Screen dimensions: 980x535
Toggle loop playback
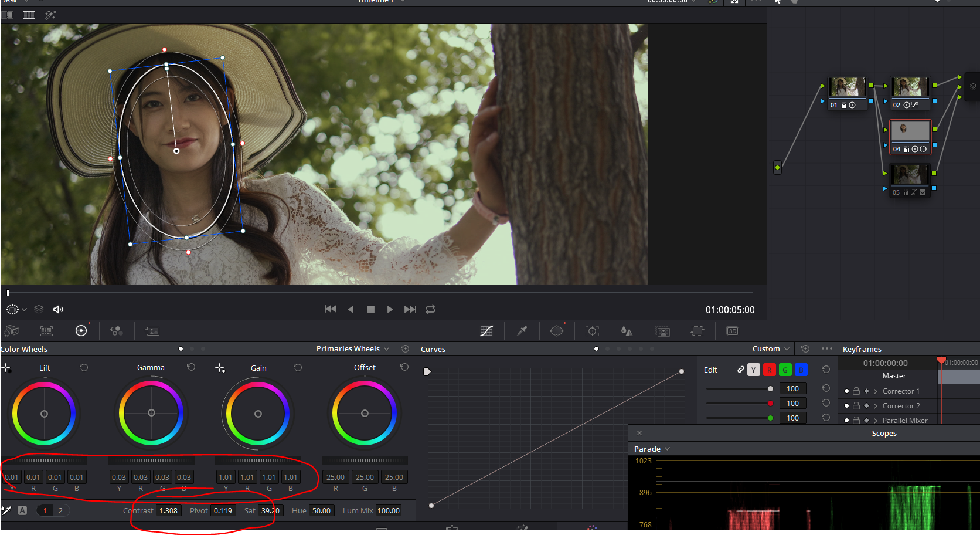[430, 309]
